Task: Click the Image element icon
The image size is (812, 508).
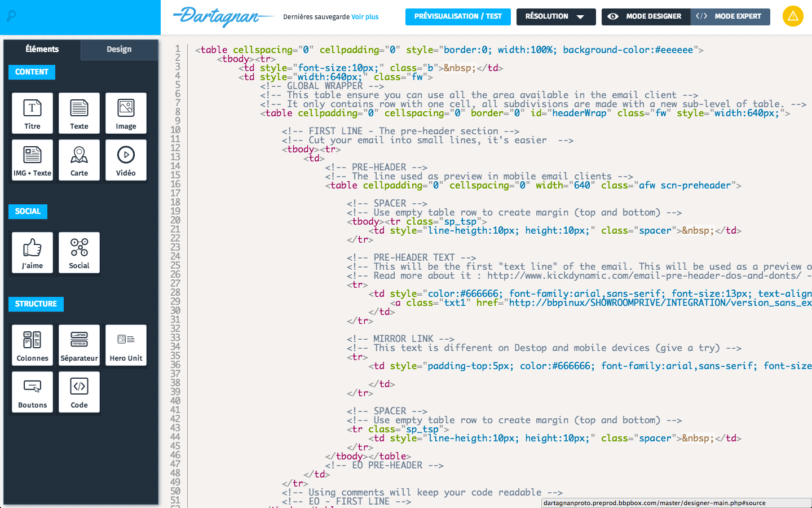Action: point(126,113)
